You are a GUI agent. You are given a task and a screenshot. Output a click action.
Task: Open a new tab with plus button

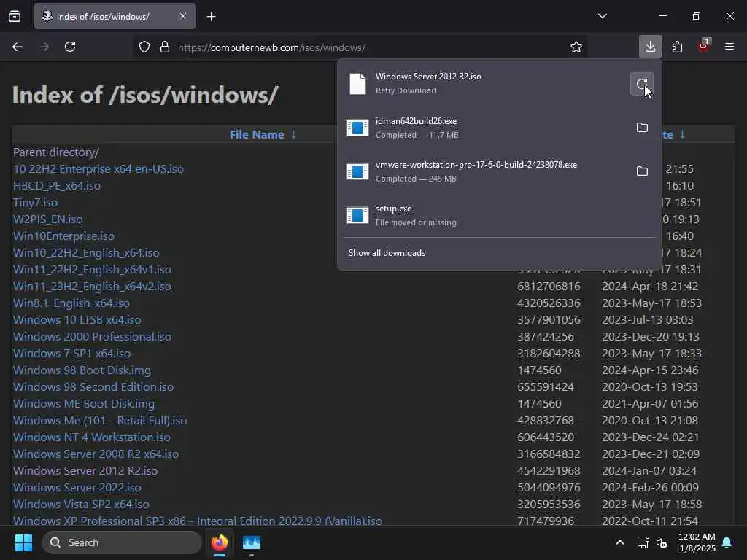coord(212,17)
